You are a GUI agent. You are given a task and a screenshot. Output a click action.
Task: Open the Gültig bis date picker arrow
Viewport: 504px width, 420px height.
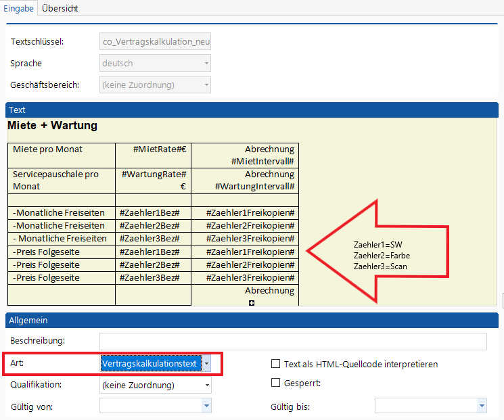point(481,406)
